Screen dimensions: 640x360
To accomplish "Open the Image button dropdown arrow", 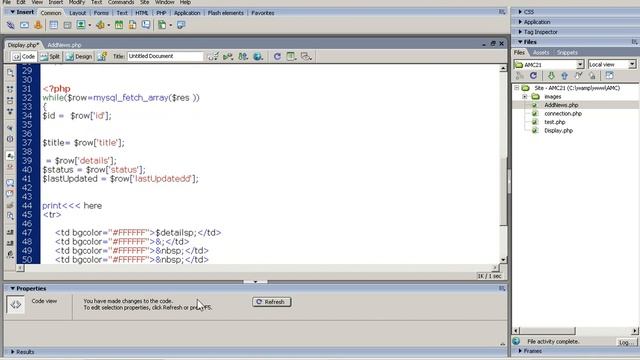I will 89,25.
